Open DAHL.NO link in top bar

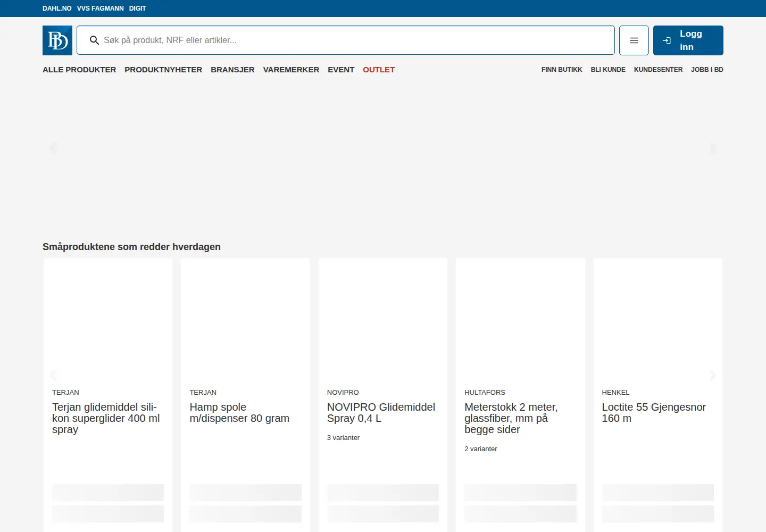click(57, 9)
